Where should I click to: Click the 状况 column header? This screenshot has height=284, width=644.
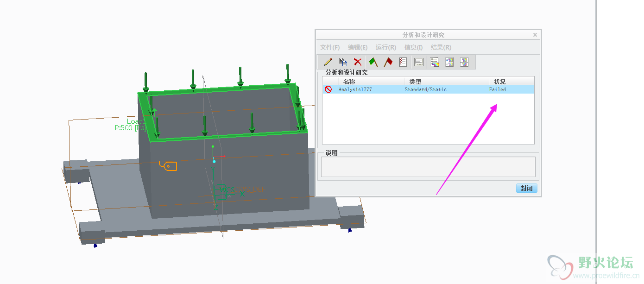pos(500,82)
